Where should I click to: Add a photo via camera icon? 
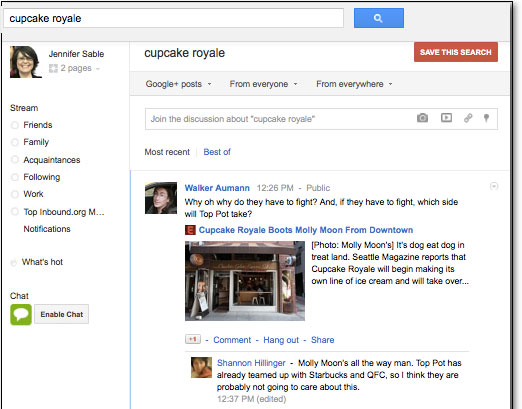tap(422, 118)
